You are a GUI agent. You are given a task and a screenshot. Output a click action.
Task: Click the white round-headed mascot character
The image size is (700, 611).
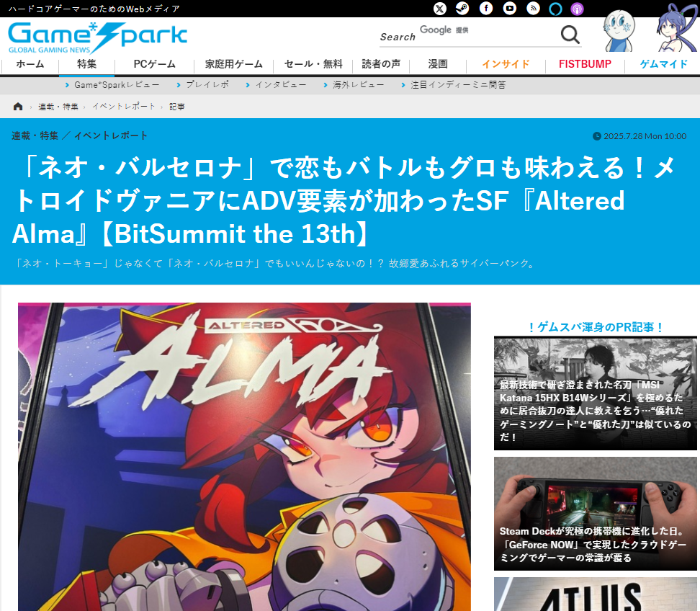pos(619,30)
